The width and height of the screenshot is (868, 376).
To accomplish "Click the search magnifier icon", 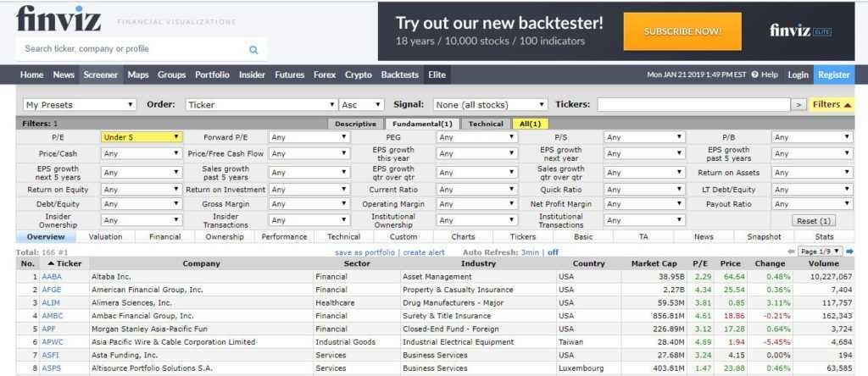I will click(253, 50).
